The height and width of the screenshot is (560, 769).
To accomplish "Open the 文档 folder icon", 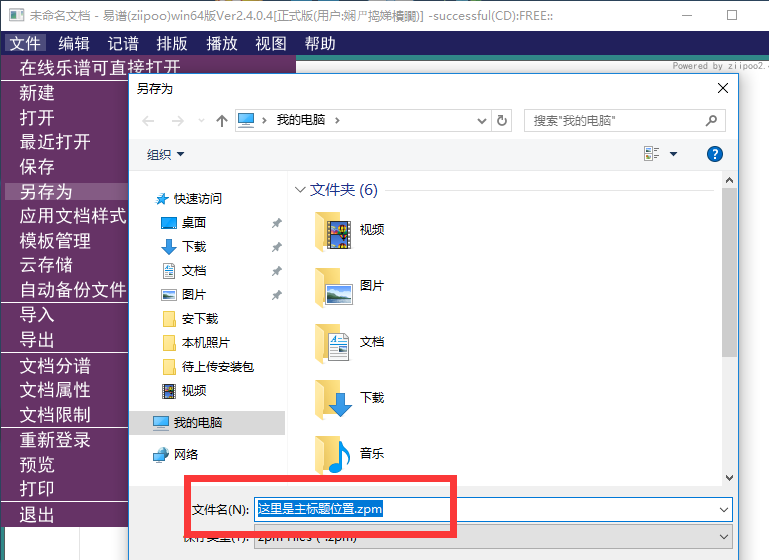I will pos(333,343).
